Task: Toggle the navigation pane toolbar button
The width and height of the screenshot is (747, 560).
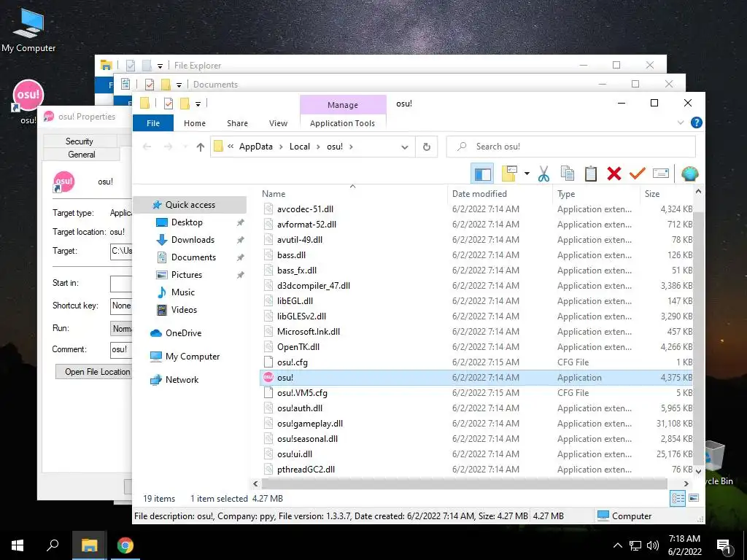Action: click(482, 174)
